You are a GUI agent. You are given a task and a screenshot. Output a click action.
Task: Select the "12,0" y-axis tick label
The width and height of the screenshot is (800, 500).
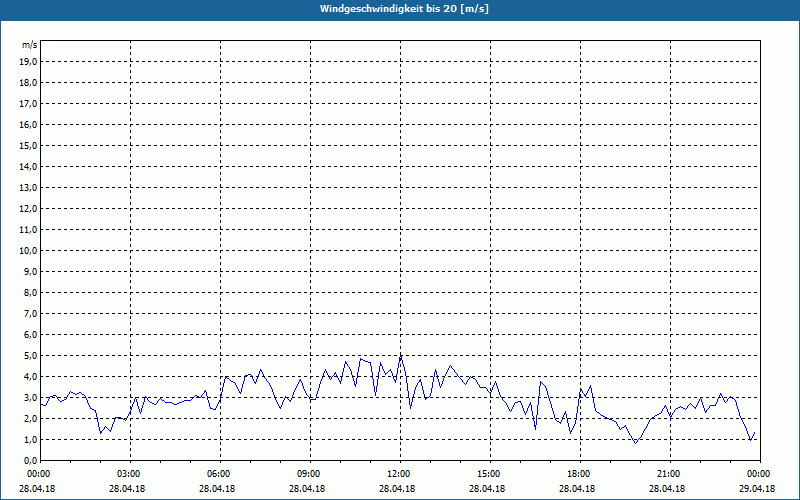(x=28, y=209)
